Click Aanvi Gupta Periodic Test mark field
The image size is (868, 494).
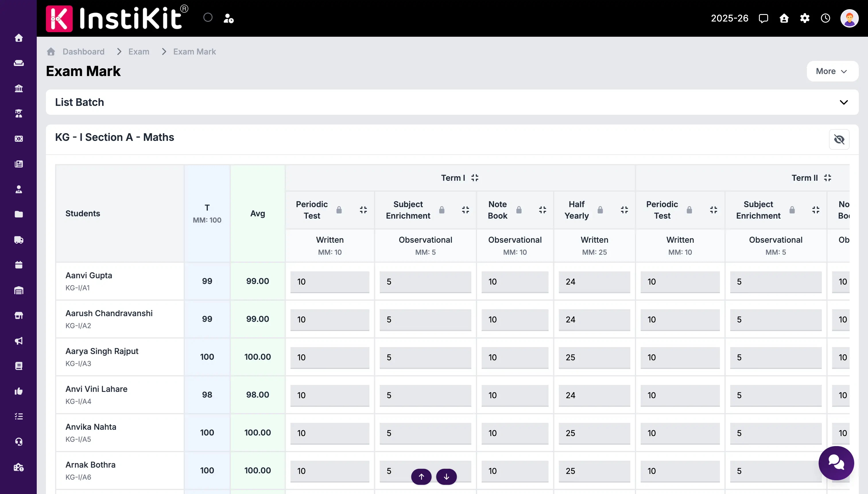click(330, 282)
